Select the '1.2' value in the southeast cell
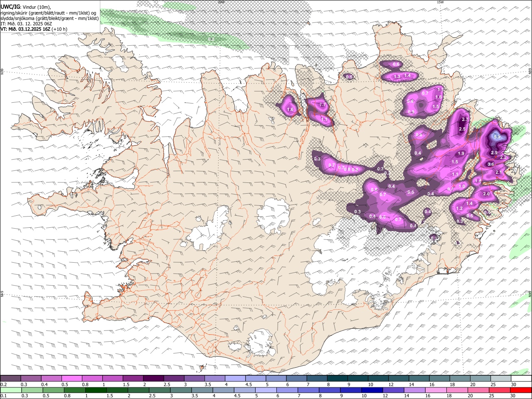Viewport: 532px width, 399px height. point(460,209)
